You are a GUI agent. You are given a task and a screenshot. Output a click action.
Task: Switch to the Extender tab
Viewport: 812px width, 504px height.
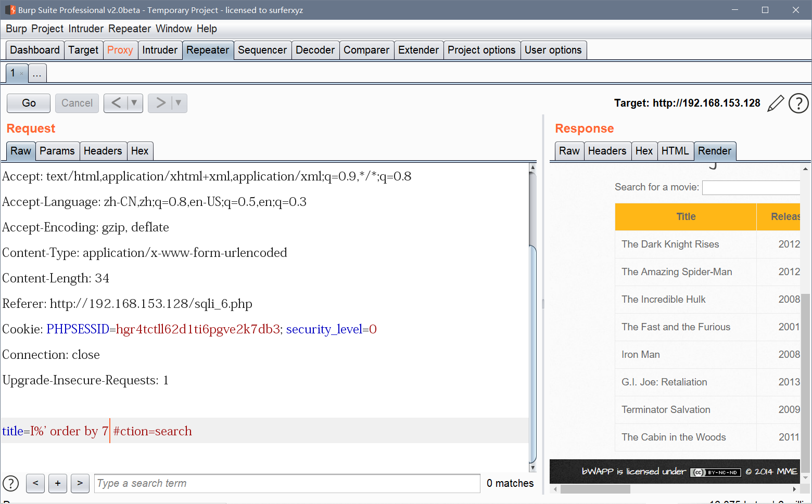pyautogui.click(x=418, y=50)
